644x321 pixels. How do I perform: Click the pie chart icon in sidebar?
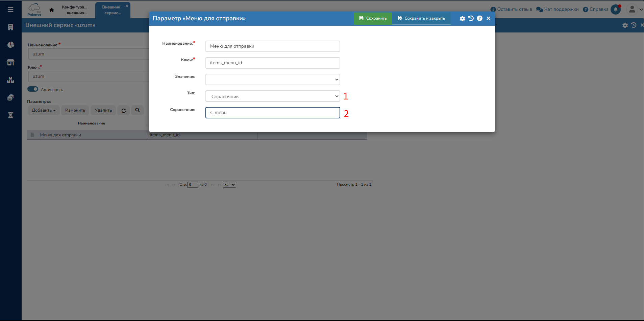[x=10, y=45]
